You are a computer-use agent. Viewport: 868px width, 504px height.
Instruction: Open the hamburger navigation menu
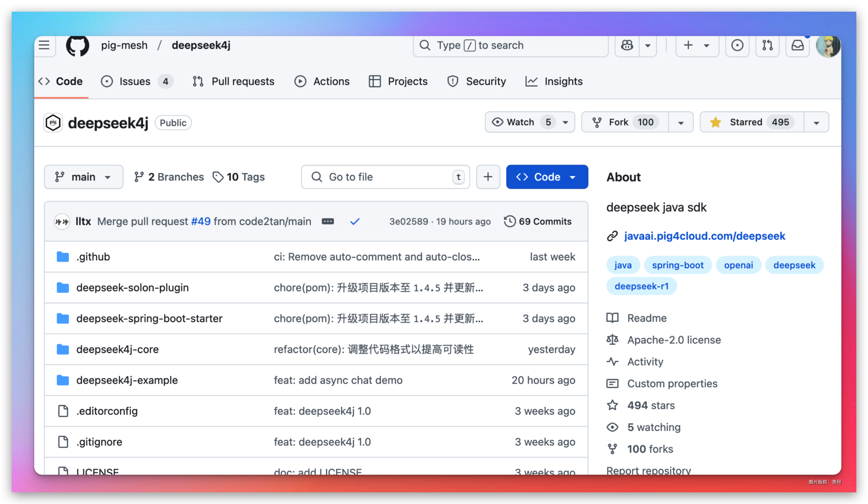click(44, 45)
